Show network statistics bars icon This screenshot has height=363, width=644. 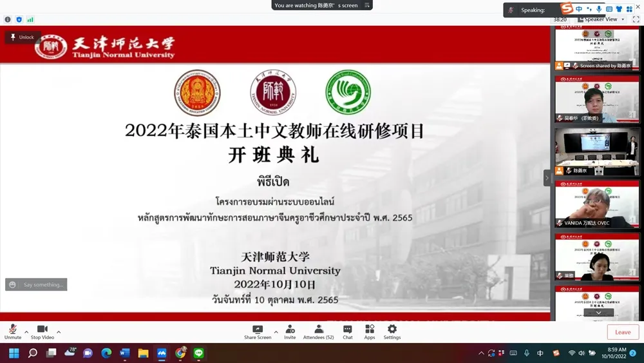pos(30,19)
